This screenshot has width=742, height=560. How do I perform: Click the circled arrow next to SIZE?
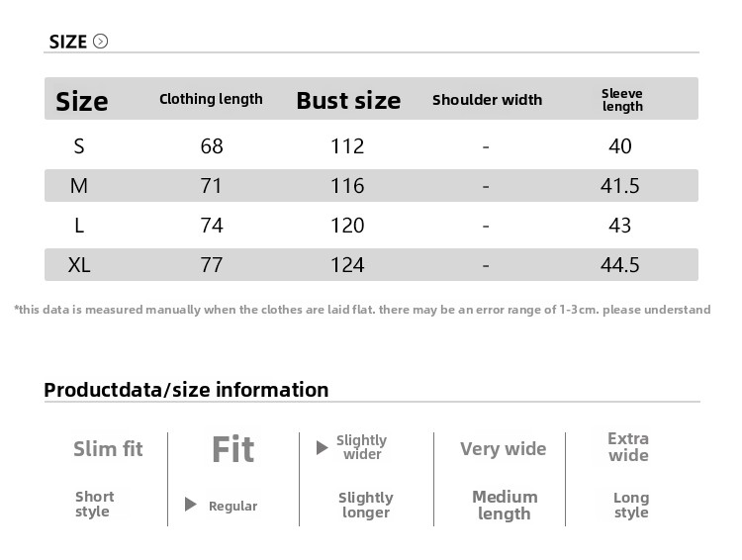(x=100, y=42)
